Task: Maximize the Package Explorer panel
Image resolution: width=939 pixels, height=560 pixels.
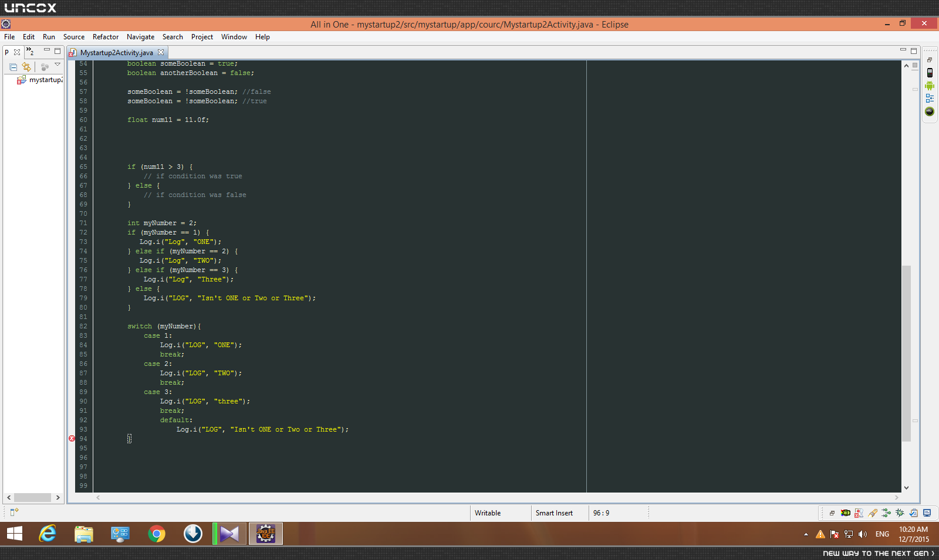Action: point(58,51)
